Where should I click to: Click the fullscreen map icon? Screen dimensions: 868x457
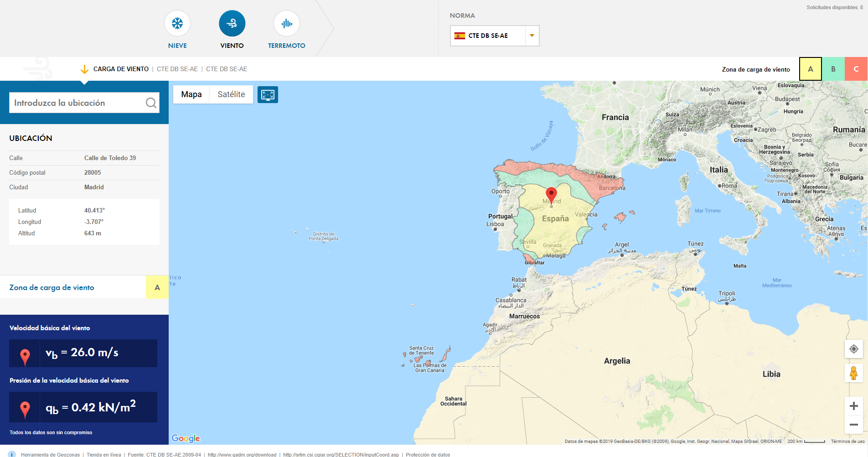268,94
